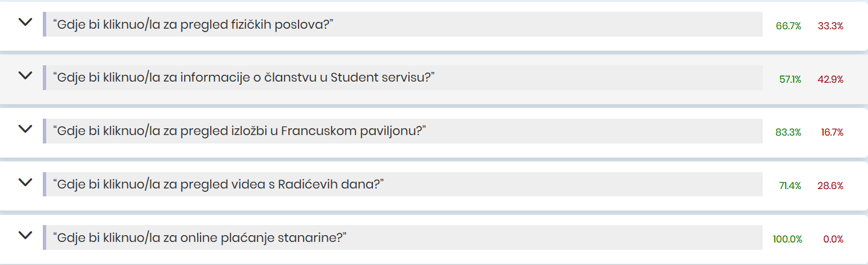Image resolution: width=868 pixels, height=265 pixels.
Task: Click the green 100.0% success rate
Action: 787,239
